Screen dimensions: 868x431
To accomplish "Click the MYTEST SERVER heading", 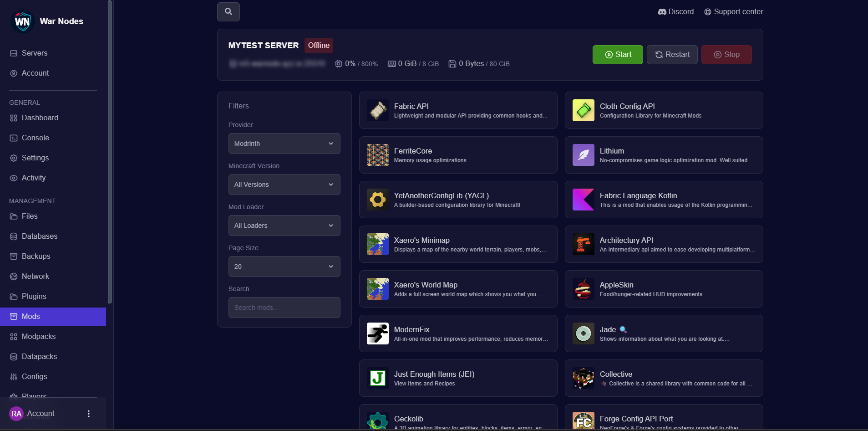I will 264,46.
